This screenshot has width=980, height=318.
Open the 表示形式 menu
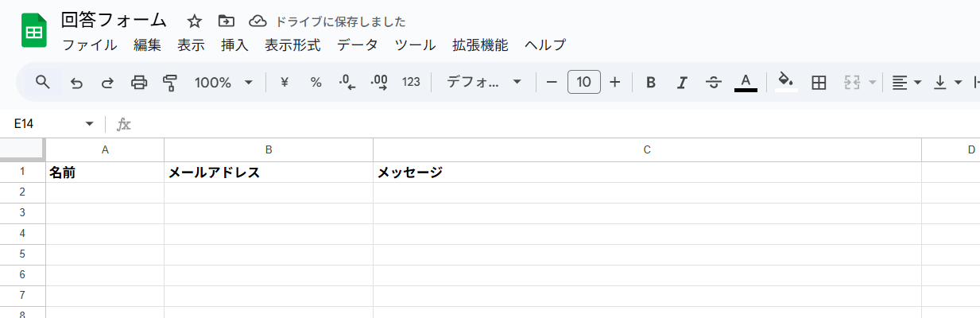(x=292, y=45)
